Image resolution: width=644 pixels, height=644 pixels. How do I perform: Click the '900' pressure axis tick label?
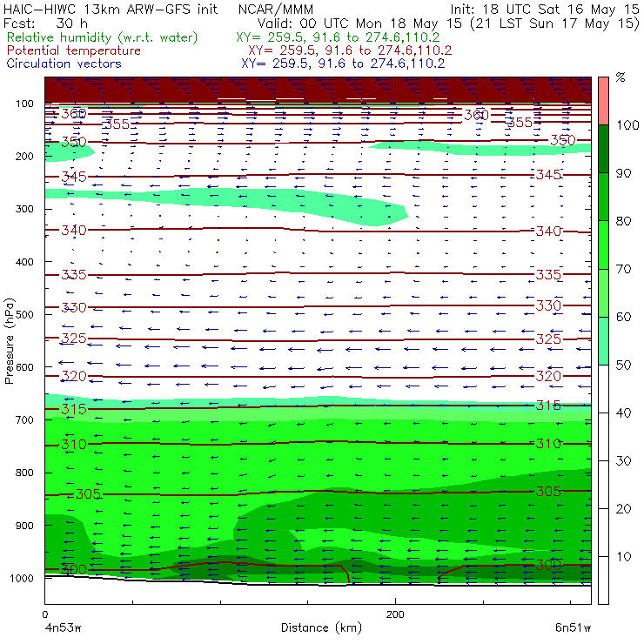tap(24, 526)
